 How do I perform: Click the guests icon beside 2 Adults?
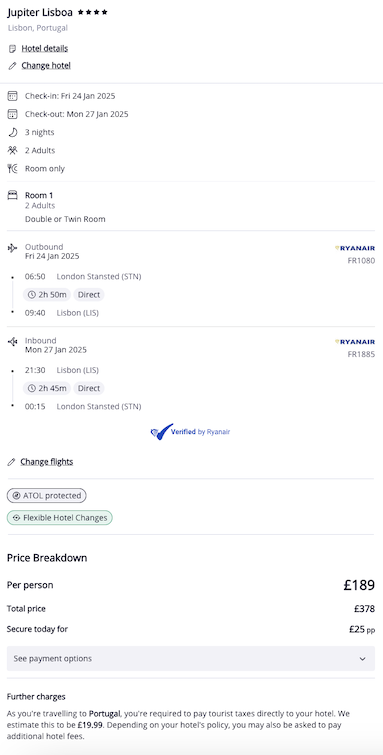[13, 150]
